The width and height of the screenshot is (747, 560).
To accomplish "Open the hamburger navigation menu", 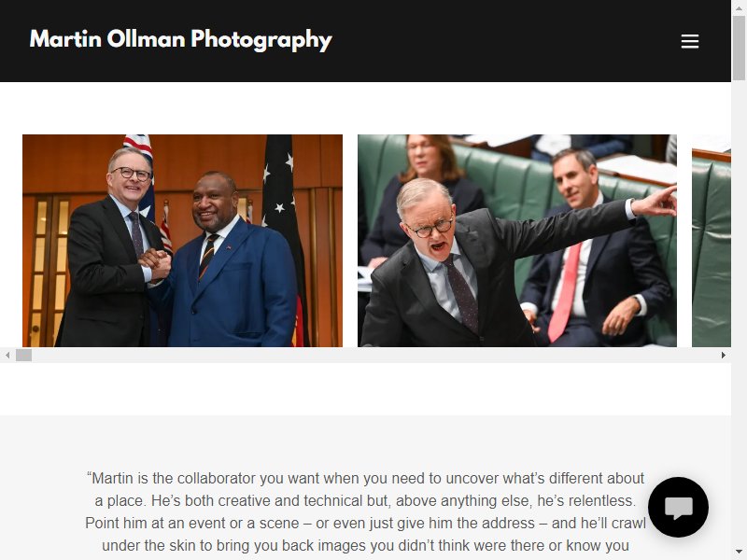I will tap(689, 41).
